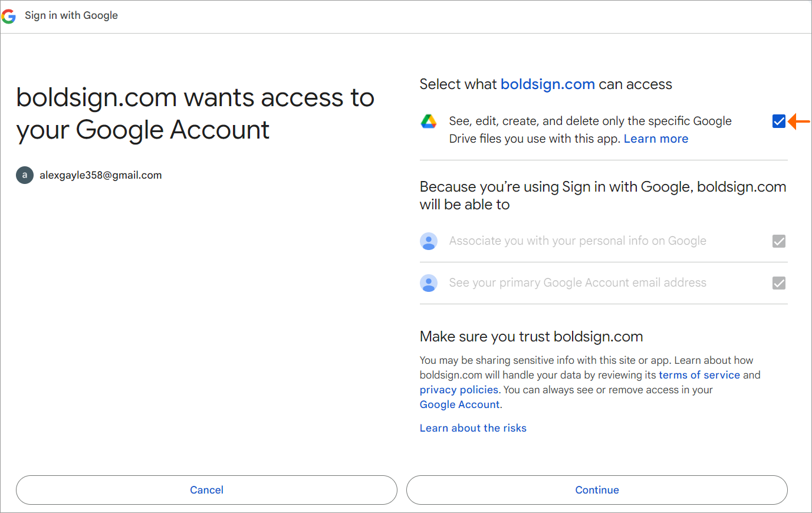Click the disabled email address checkbox

coord(779,283)
